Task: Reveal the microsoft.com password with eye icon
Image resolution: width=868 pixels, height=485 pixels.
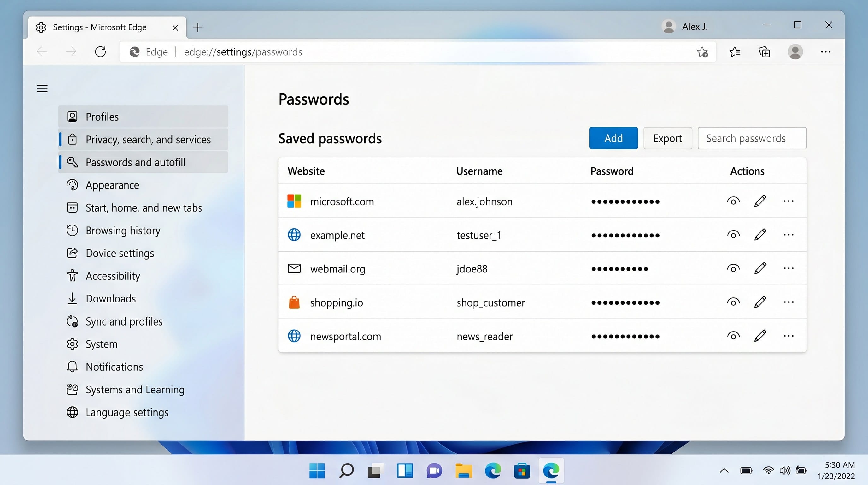Action: (733, 201)
